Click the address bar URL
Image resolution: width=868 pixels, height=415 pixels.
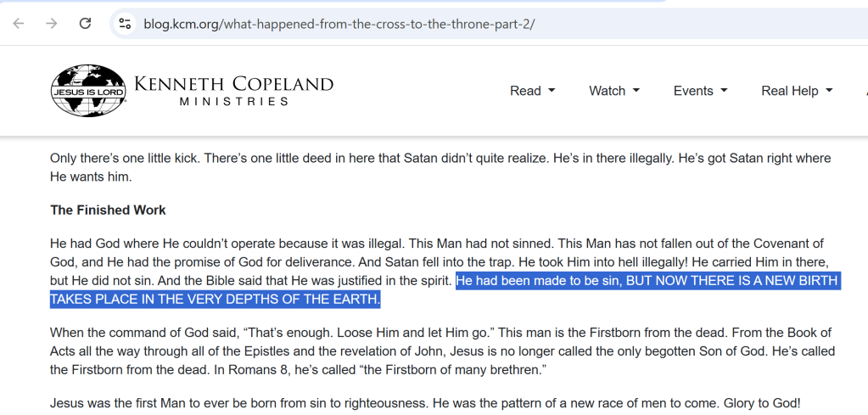tap(339, 24)
